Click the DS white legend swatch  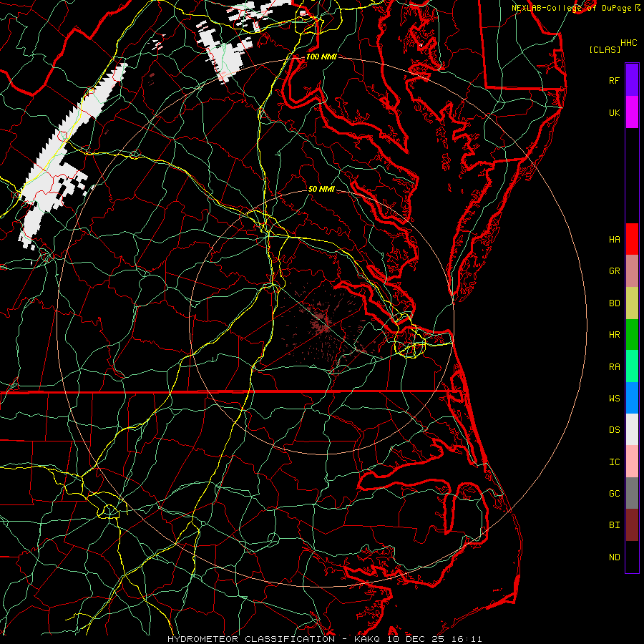click(x=632, y=429)
